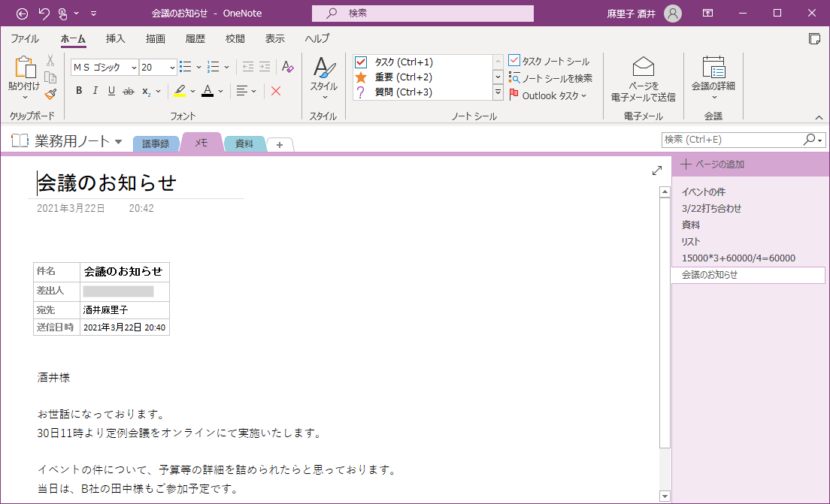Apply strikethrough formatting
Image resolution: width=830 pixels, height=504 pixels.
[x=128, y=91]
